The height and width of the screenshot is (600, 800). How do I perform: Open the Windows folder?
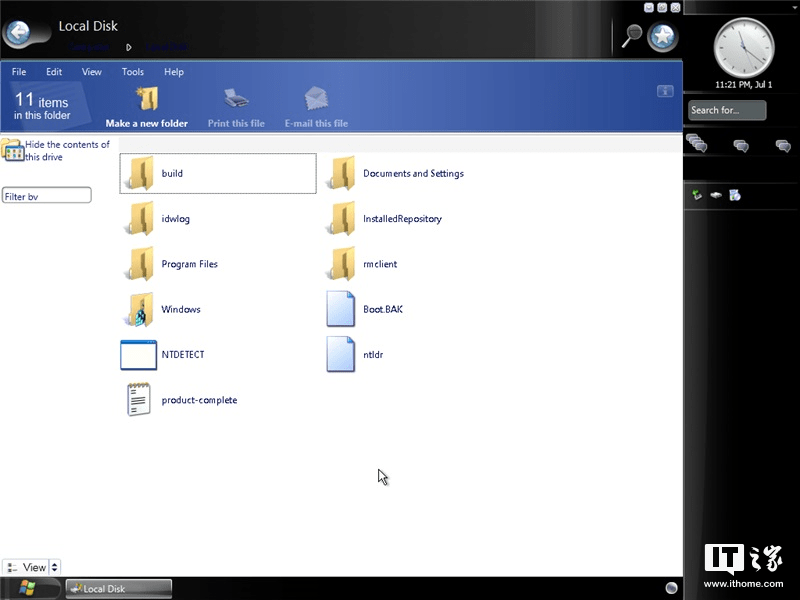tap(138, 308)
